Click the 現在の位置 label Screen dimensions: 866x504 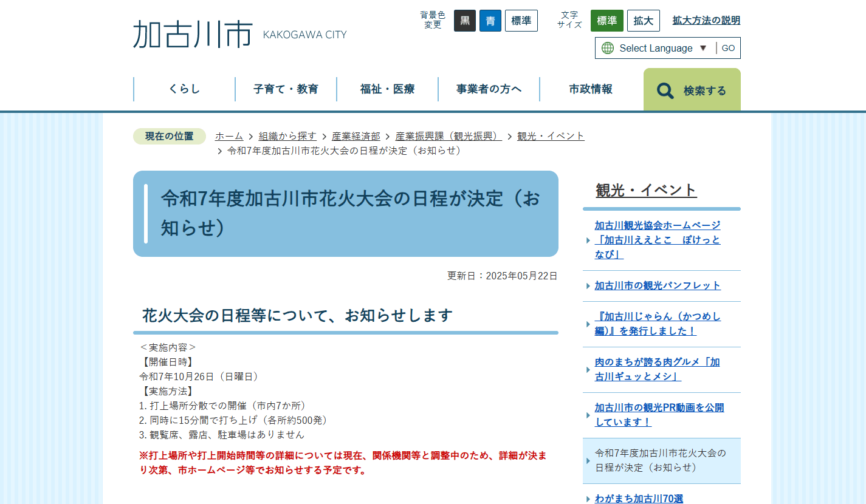tap(170, 136)
